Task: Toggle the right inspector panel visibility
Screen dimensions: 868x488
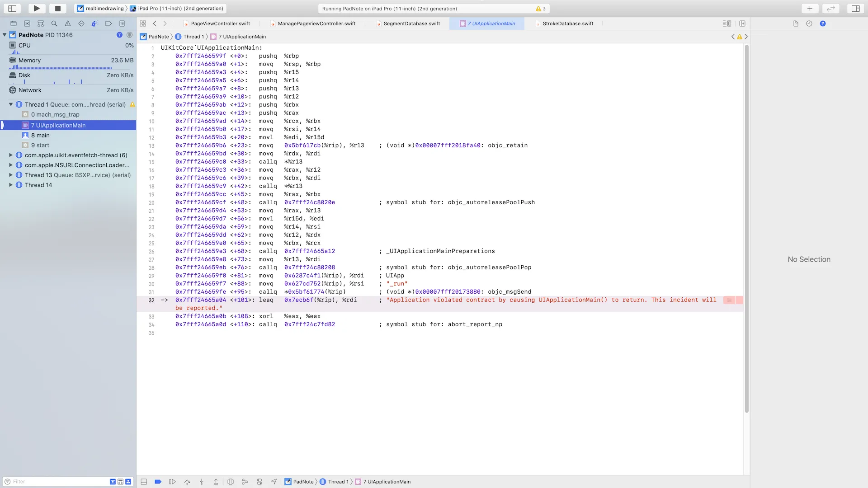Action: point(855,9)
